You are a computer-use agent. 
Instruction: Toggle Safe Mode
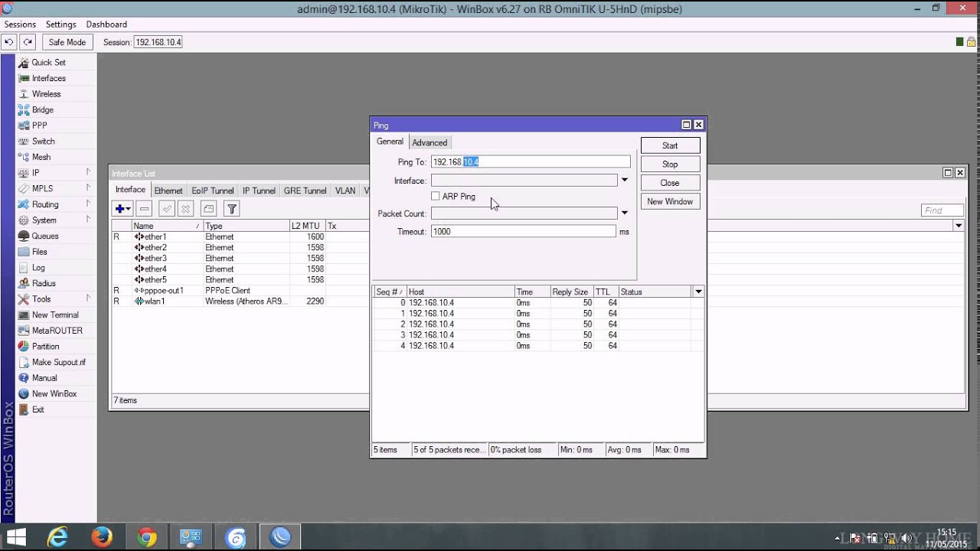pos(67,42)
